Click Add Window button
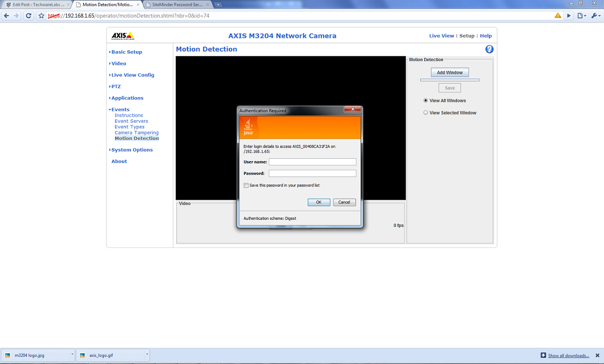The height and width of the screenshot is (364, 604). click(450, 72)
